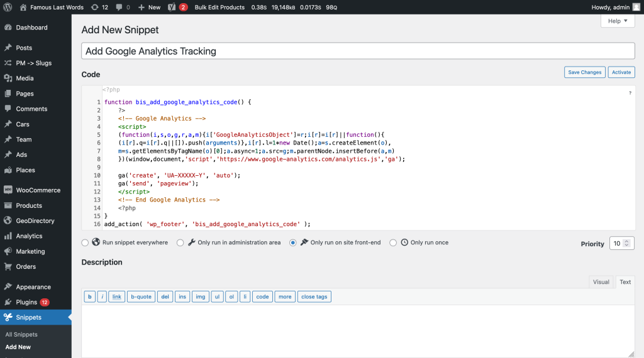Screen dimensions: 644x358
Task: Adjust the Priority stepper arrows
Action: click(x=627, y=243)
